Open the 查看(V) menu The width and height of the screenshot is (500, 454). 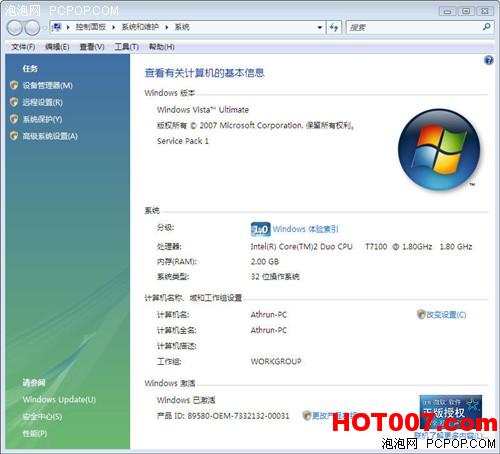pos(92,47)
